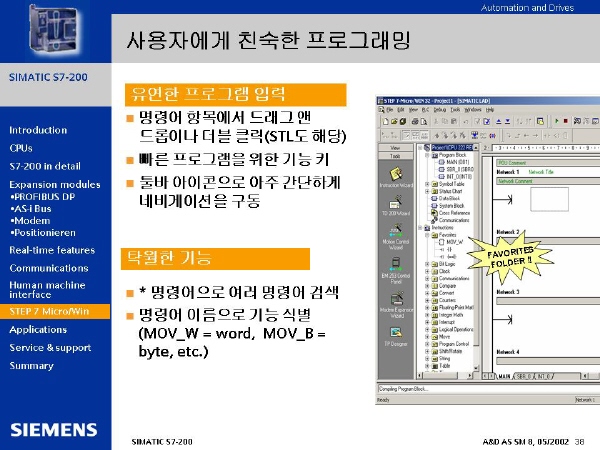This screenshot has height=450, width=600.
Task: Click the Data Block tree icon
Action: click(x=434, y=198)
